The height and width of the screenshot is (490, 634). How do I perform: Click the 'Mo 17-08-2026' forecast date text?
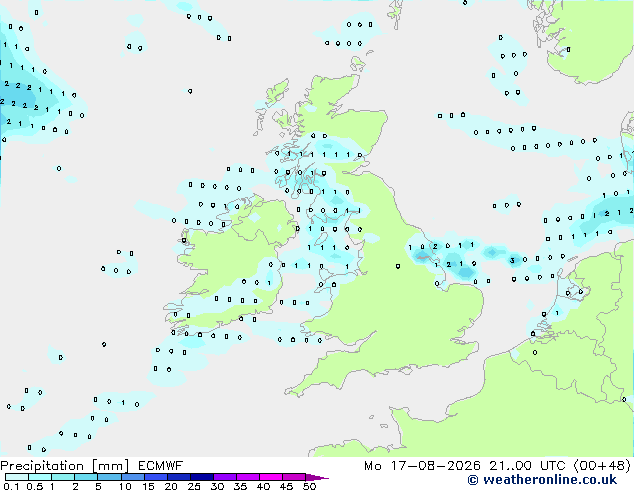coord(422,466)
